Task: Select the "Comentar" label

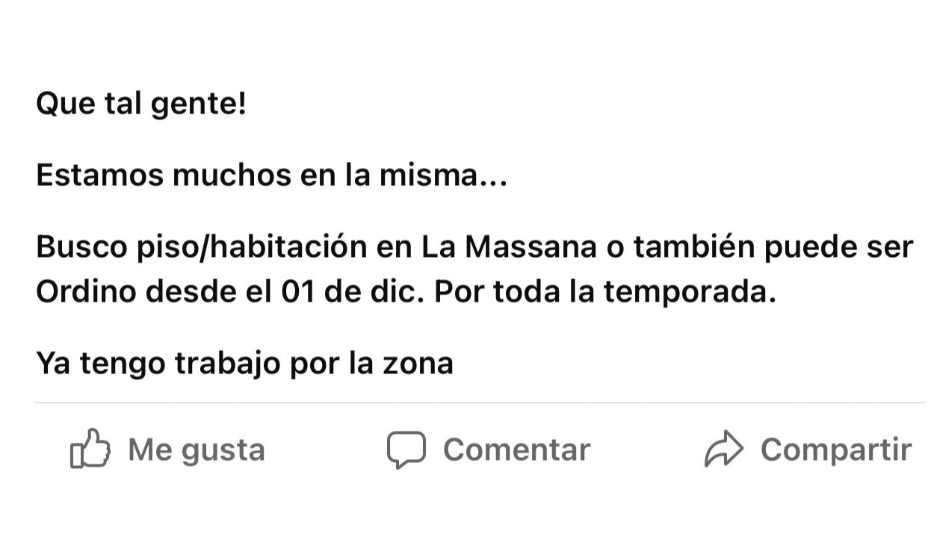Action: pyautogui.click(x=516, y=449)
